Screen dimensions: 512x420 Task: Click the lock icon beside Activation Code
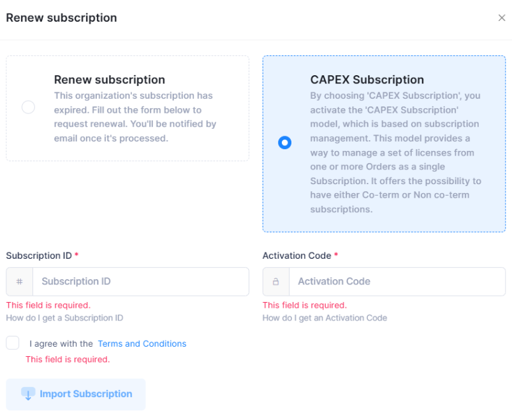(276, 282)
